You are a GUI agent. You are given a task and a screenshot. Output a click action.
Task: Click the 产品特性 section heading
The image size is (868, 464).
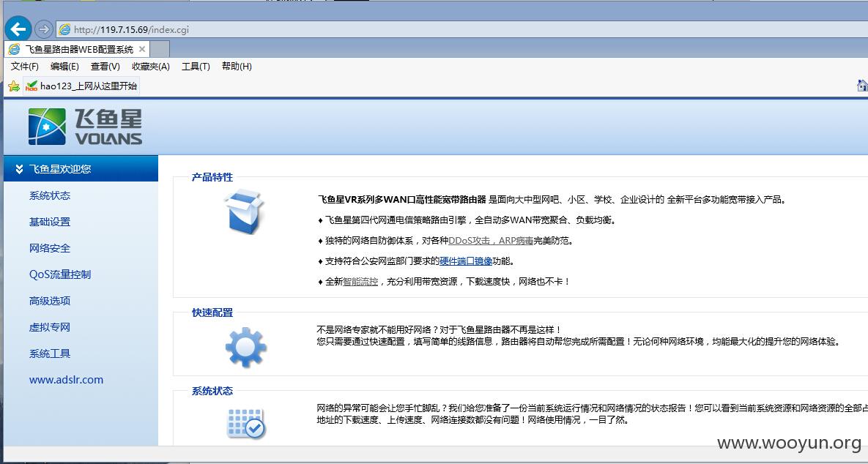coord(212,178)
